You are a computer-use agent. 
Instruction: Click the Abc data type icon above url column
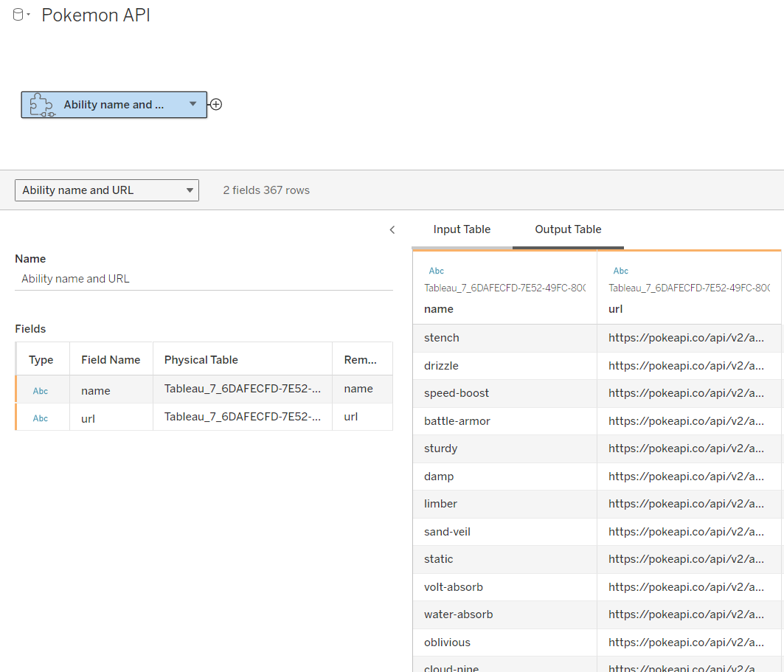621,271
